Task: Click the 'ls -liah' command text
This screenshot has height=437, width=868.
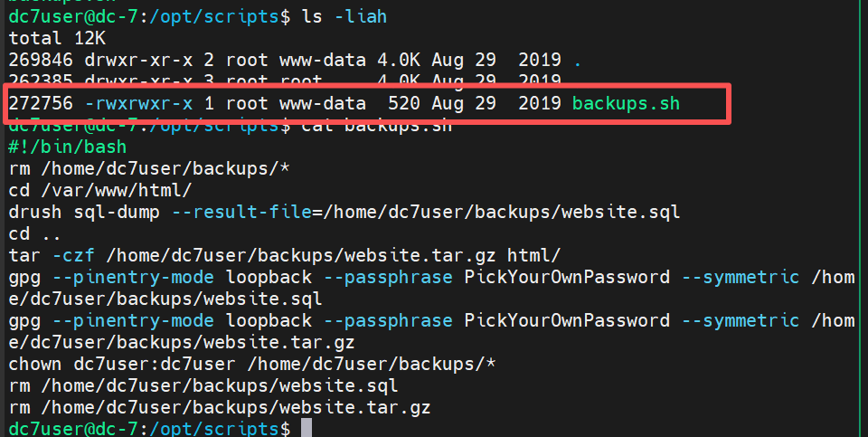Action: (x=344, y=16)
